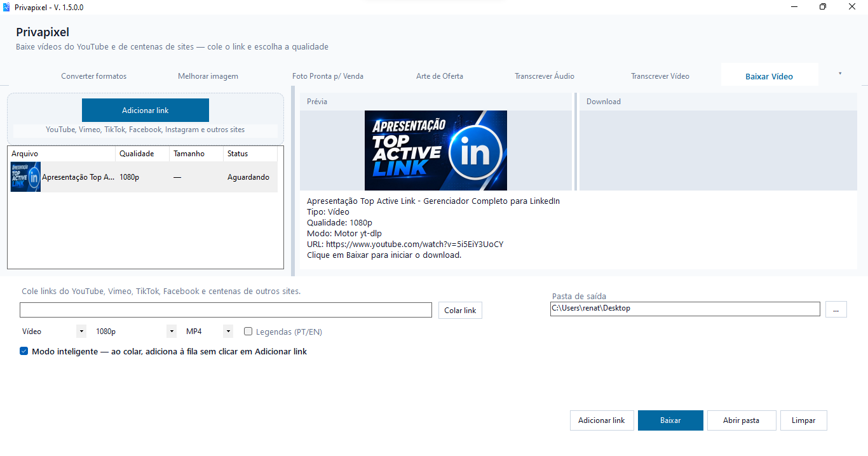Enable the Legendas (PT/EN) checkbox
This screenshot has width=868, height=456.
[248, 332]
